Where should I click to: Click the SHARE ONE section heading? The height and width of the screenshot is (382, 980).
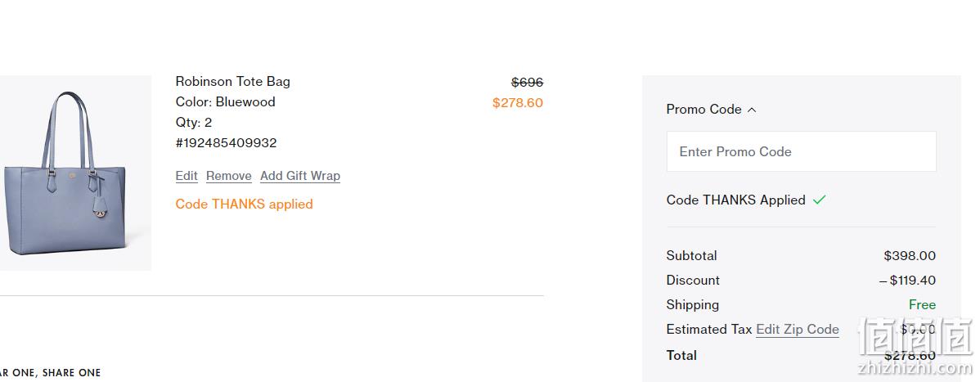tap(71, 373)
